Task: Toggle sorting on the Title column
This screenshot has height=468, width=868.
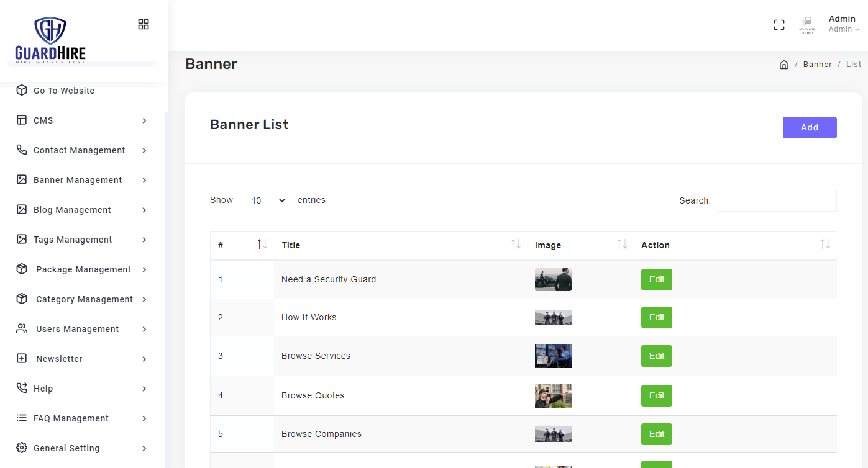Action: pyautogui.click(x=515, y=245)
